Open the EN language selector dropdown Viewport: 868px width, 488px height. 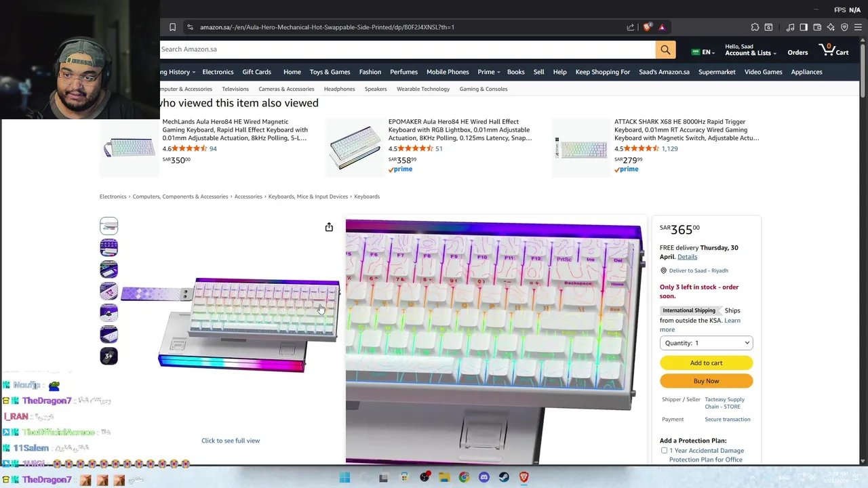703,52
